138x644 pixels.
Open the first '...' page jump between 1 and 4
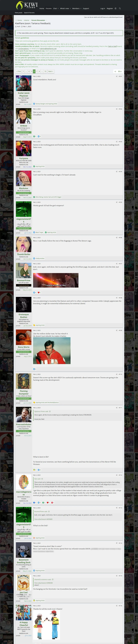(26, 71)
